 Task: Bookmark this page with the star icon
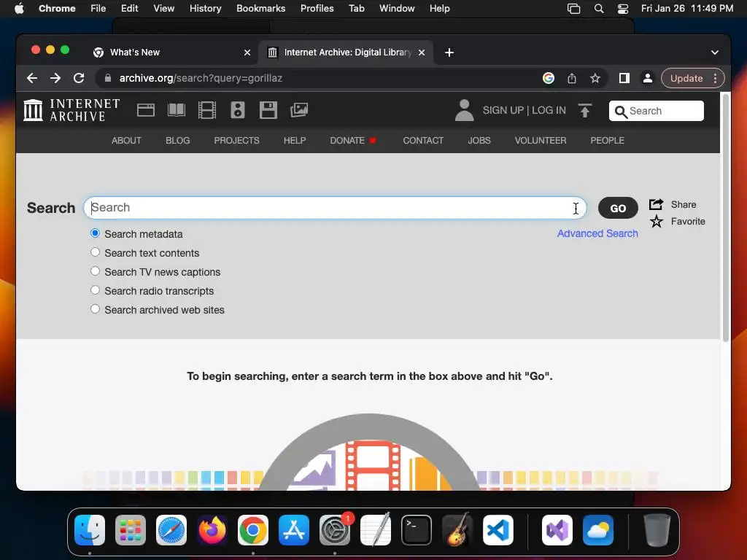(x=595, y=78)
